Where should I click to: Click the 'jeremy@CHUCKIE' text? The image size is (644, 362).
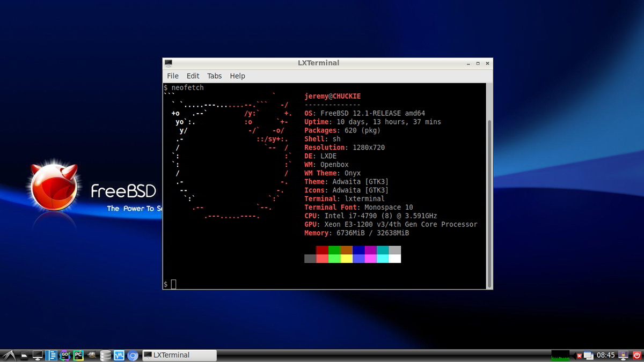click(x=333, y=97)
